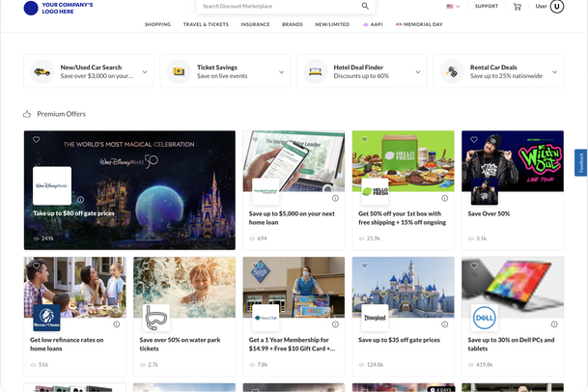The width and height of the screenshot is (588, 392).
Task: Open 'Get 50% off your 1st box' offer
Action: click(x=402, y=218)
